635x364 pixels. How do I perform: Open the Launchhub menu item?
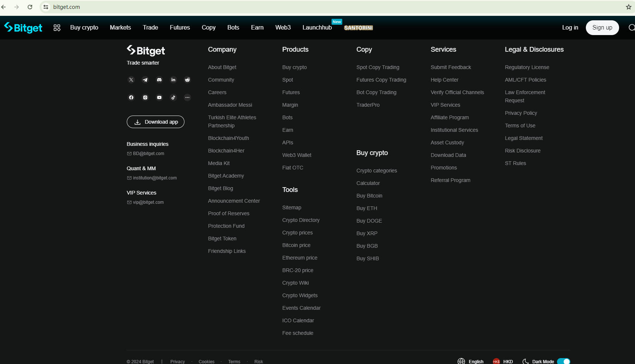tap(317, 28)
